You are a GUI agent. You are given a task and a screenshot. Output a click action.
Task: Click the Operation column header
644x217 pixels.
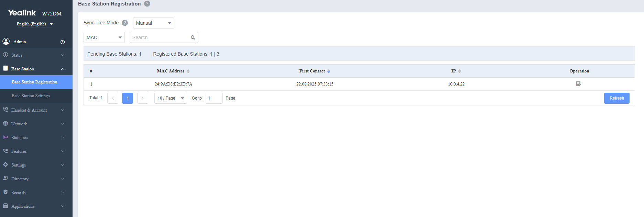(579, 71)
